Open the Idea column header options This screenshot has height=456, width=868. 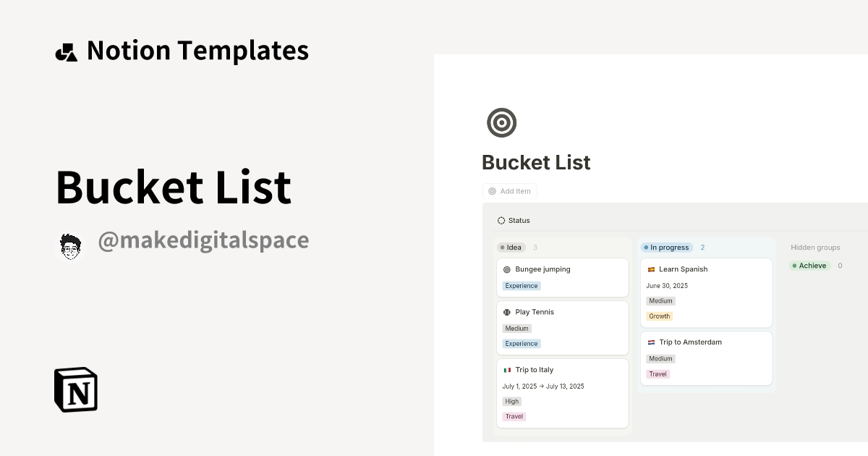511,247
